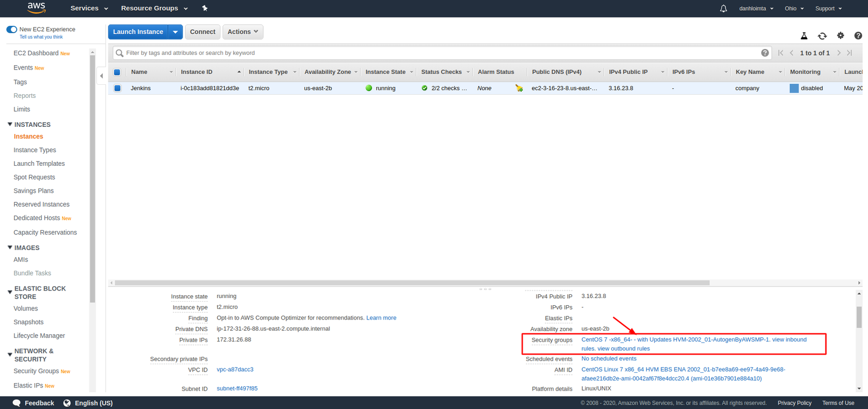Open the Launch Instance dropdown arrow
Screen dimensions: 868x409
coord(175,32)
